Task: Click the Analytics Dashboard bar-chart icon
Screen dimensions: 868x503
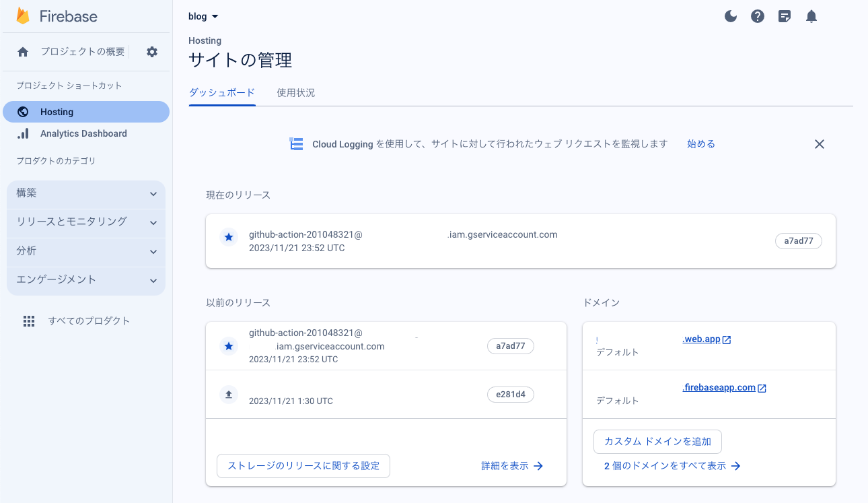Action: click(x=23, y=133)
